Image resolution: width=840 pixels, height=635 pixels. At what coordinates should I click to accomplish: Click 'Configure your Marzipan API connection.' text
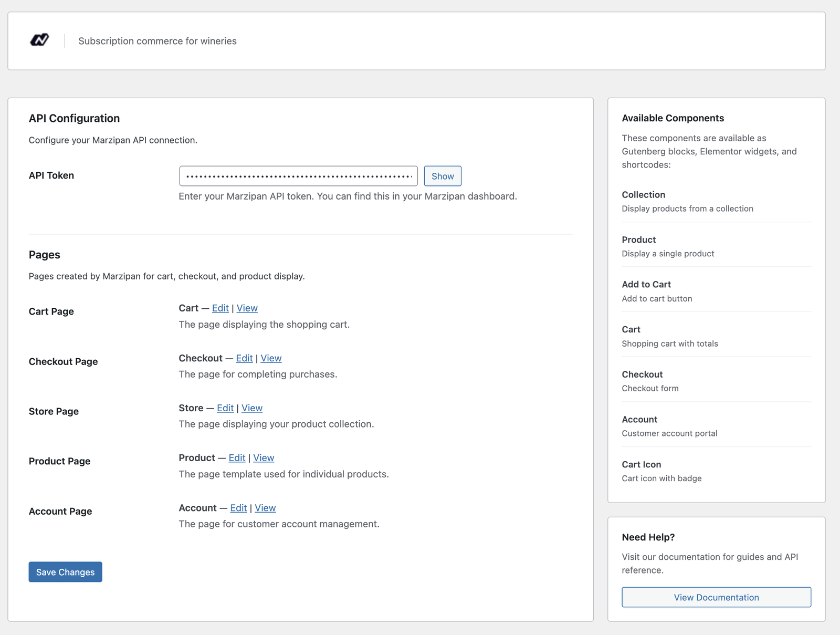click(x=113, y=140)
